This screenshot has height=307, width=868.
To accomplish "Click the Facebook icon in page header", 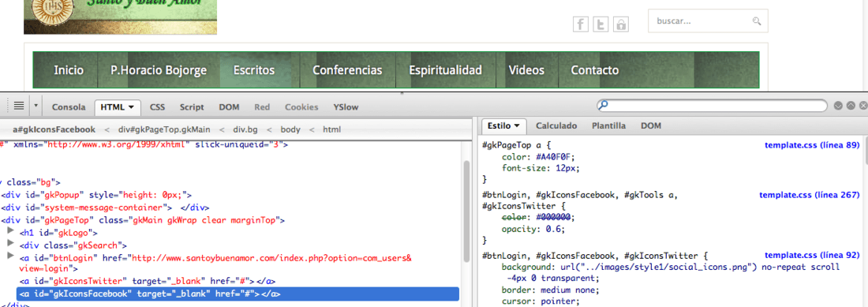I will pos(580,24).
